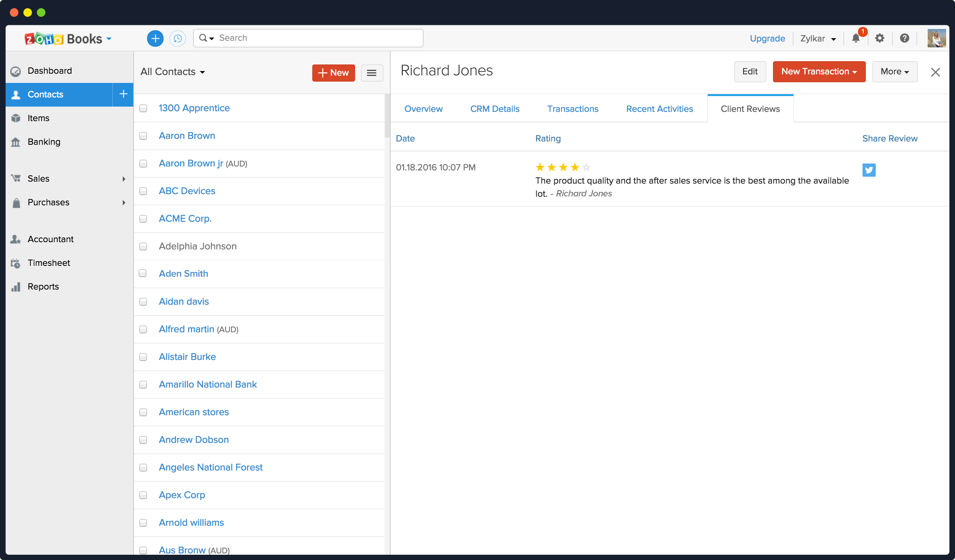Open the contact list hamburger menu

point(372,73)
